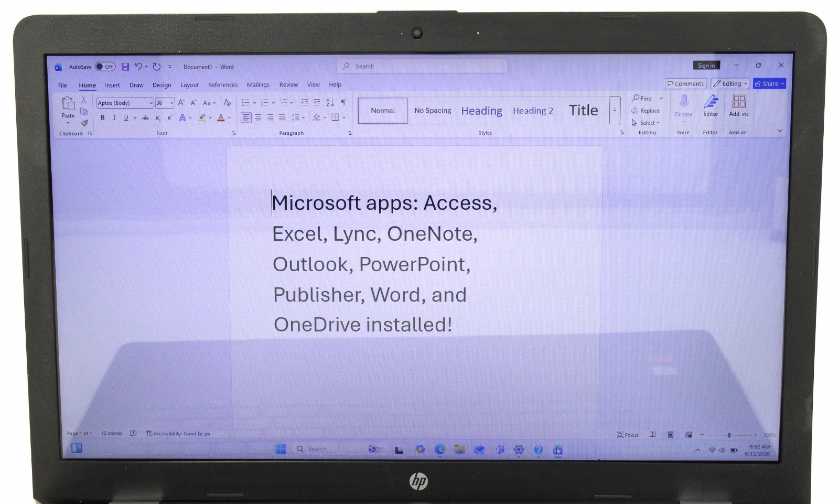This screenshot has width=839, height=504.
Task: Open the File tab
Action: click(62, 85)
